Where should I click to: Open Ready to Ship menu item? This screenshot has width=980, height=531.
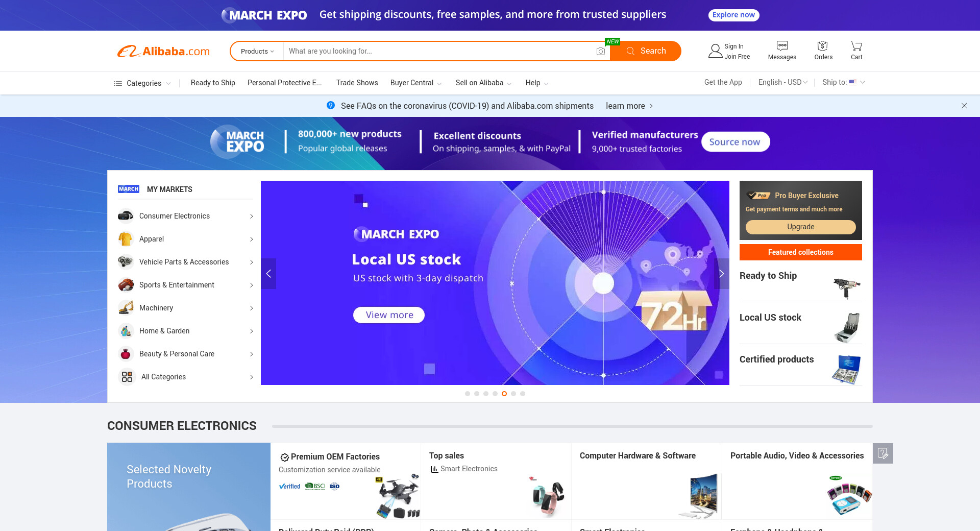(213, 83)
